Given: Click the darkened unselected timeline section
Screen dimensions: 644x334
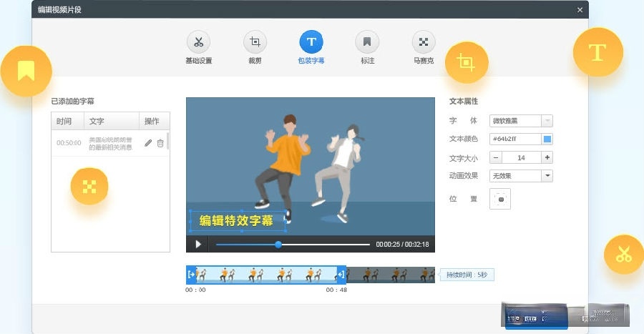Looking at the screenshot, I should point(391,275).
